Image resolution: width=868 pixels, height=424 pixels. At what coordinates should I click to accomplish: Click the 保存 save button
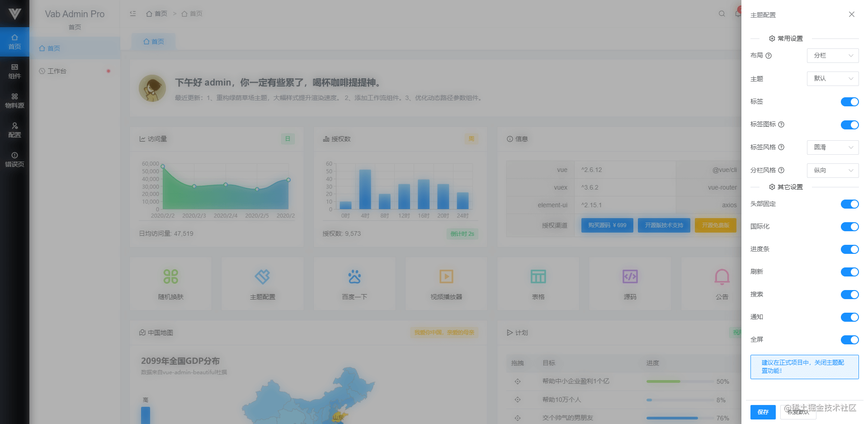[x=763, y=412]
